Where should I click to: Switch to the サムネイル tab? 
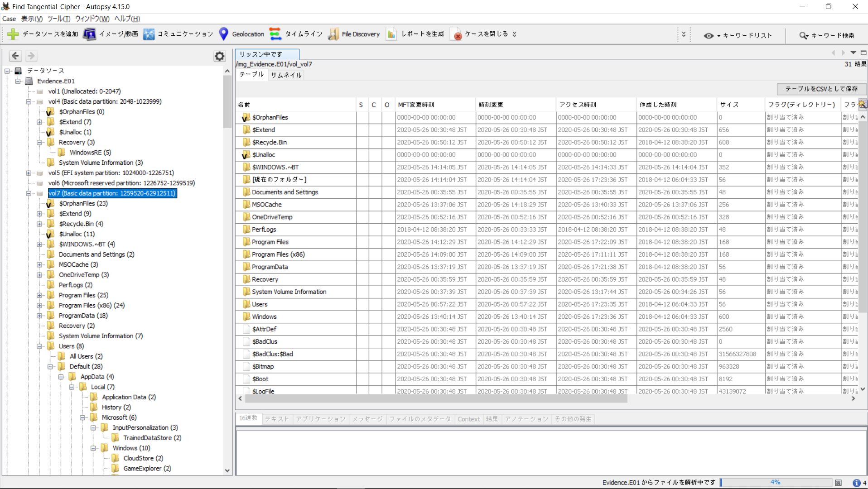click(286, 75)
